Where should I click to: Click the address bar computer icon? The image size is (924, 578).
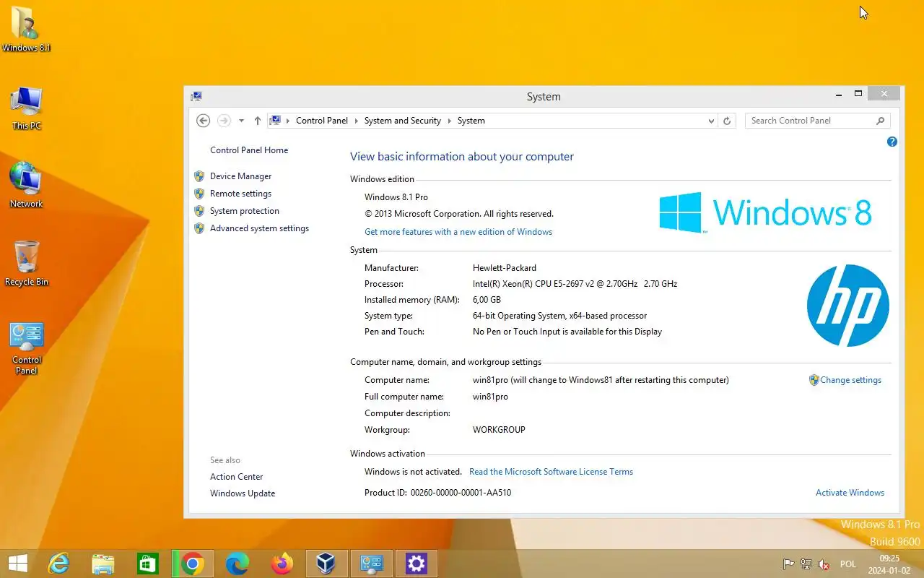275,121
